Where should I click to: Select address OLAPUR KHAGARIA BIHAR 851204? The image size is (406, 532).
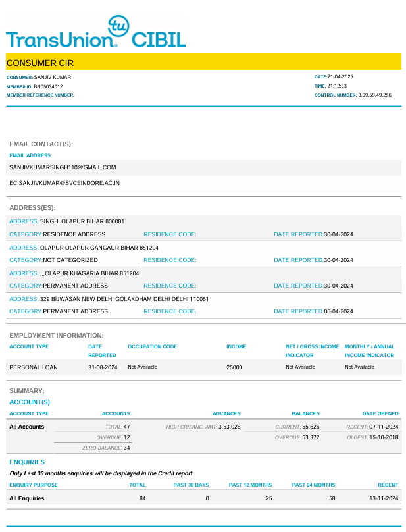pos(89,273)
